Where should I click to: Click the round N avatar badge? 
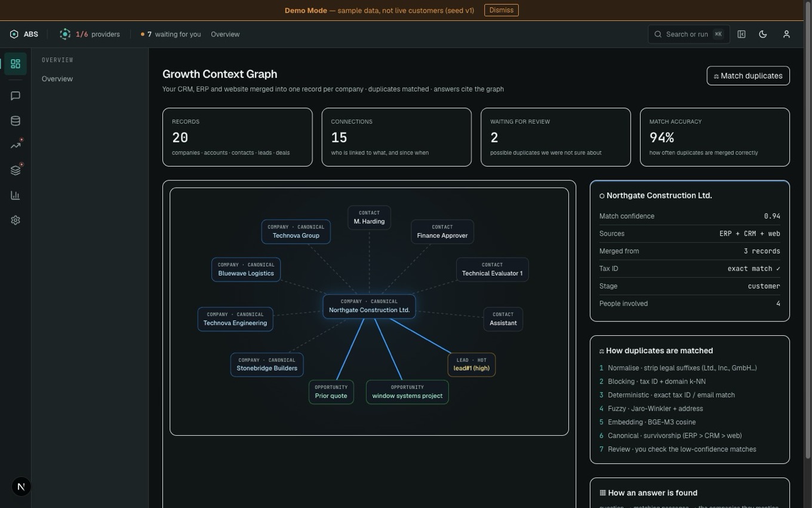[21, 486]
